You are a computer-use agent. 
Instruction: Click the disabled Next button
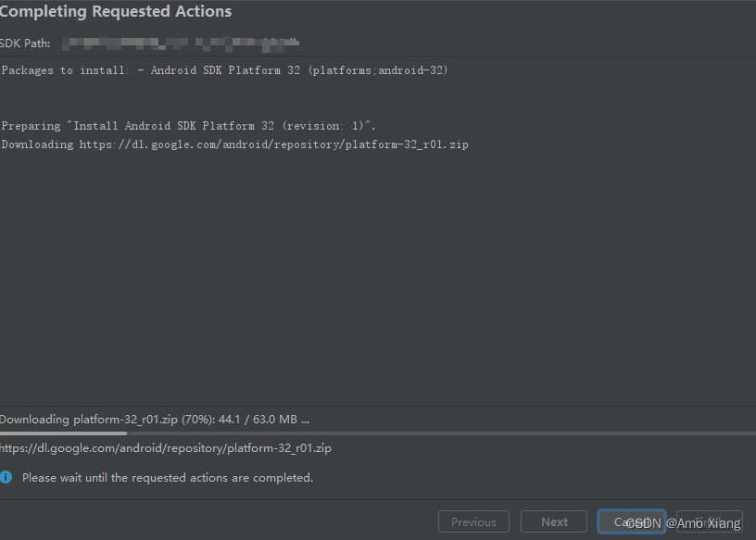click(554, 521)
